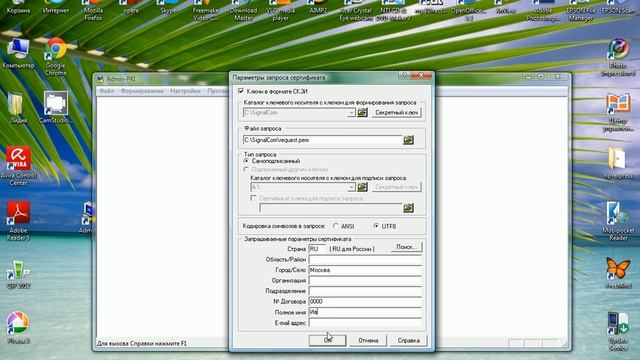Browse for key carrier folder for request generation
Screen dimensions: 640x360
[362, 112]
